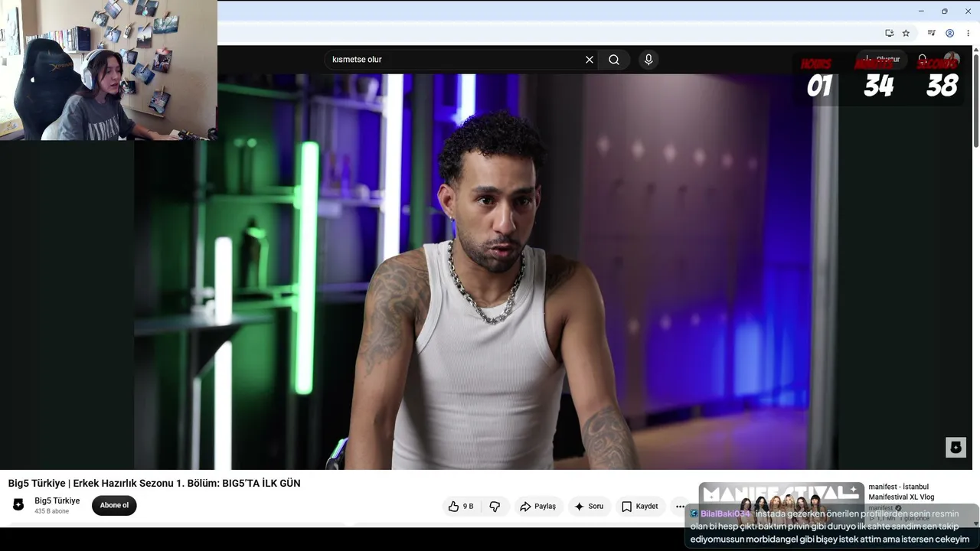
Task: Dislike the video with thumbs-down
Action: (495, 506)
